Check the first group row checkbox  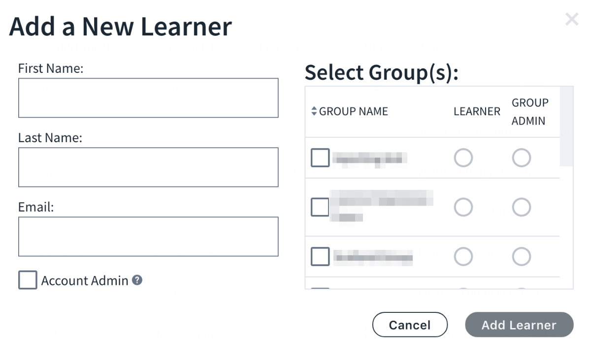tap(320, 158)
